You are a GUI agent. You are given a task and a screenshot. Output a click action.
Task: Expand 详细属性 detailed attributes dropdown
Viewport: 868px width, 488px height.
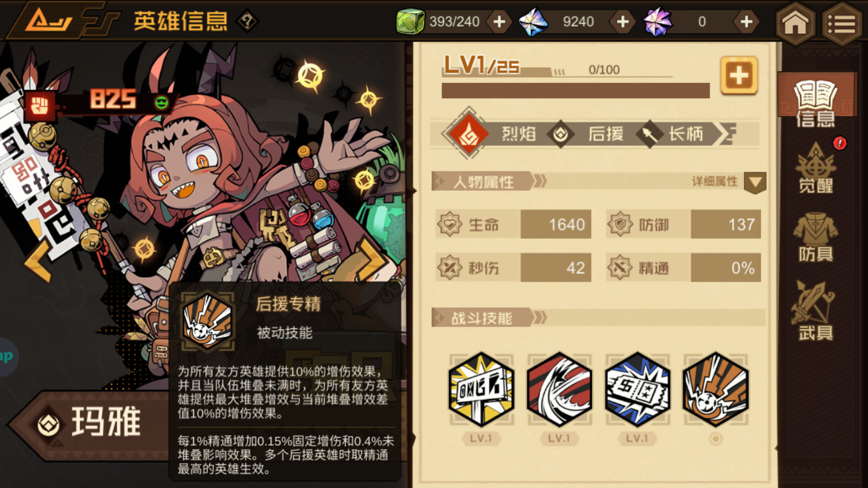pyautogui.click(x=755, y=182)
